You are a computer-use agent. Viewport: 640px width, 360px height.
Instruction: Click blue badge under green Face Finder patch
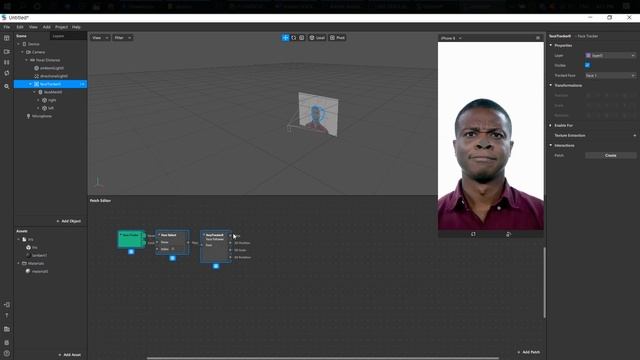pos(131,252)
